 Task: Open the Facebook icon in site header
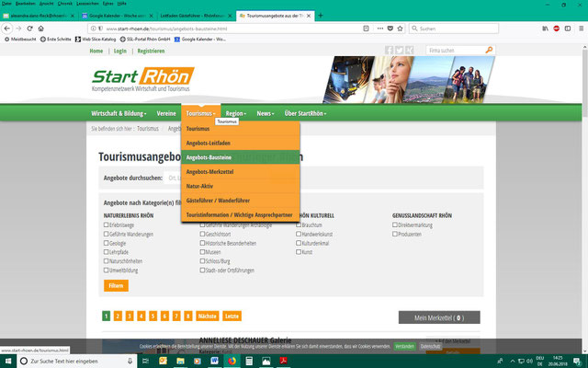(x=389, y=51)
